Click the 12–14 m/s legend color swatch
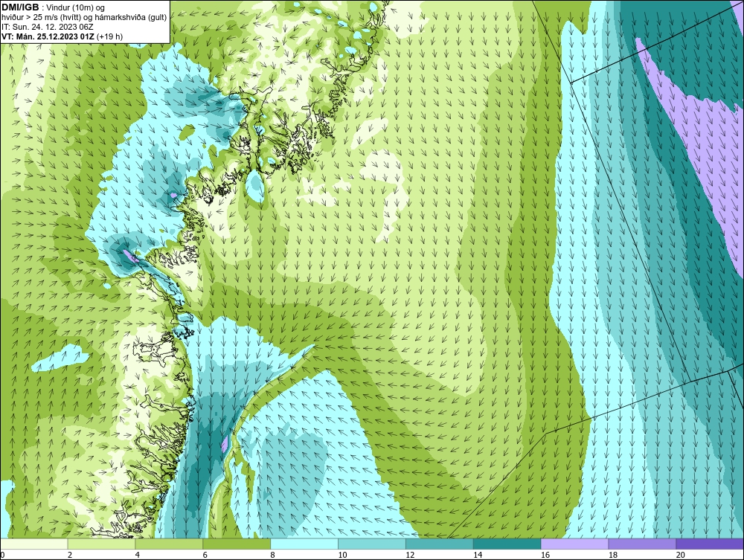The width and height of the screenshot is (744, 560). pos(440,544)
